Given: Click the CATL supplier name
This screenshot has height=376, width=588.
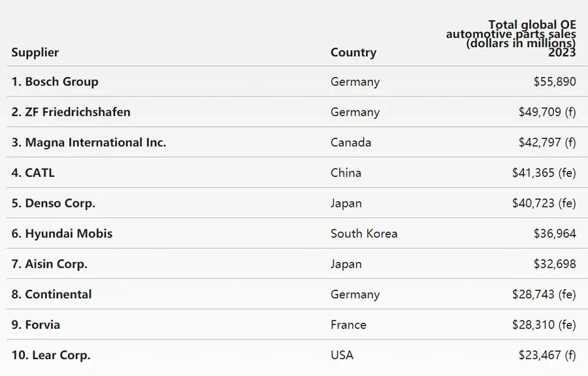Looking at the screenshot, I should tap(33, 172).
